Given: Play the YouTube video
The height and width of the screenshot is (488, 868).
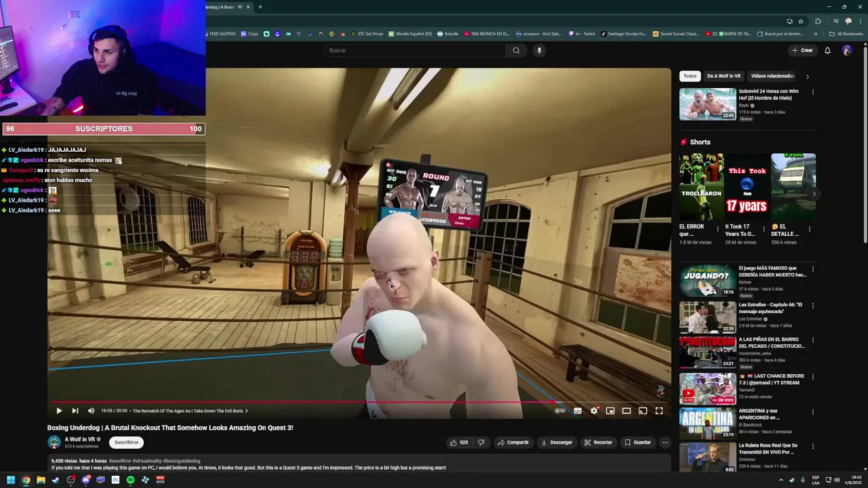Looking at the screenshot, I should click(59, 411).
